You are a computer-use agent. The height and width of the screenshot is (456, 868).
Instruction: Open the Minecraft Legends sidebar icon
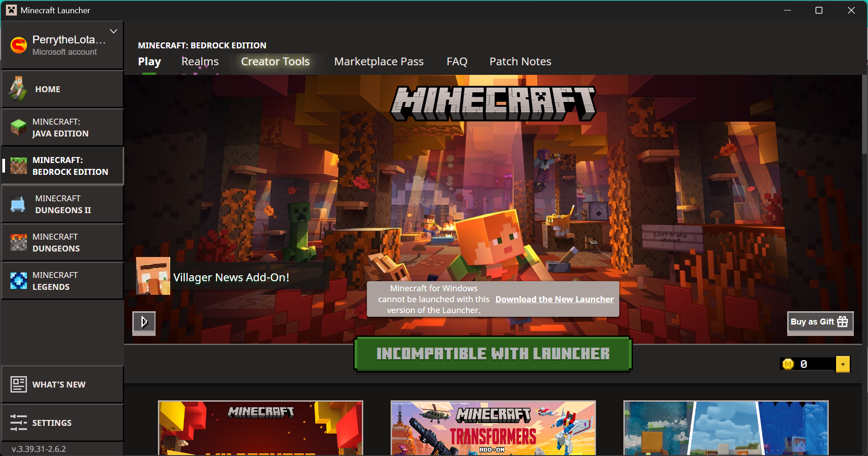19,281
